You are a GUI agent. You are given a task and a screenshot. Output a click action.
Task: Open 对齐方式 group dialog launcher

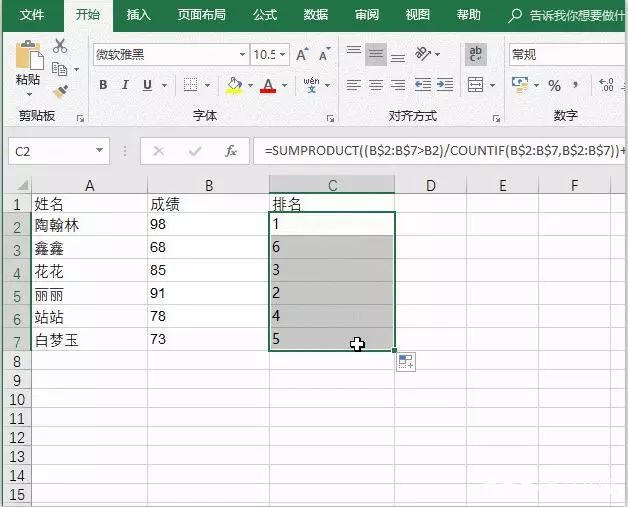click(497, 118)
